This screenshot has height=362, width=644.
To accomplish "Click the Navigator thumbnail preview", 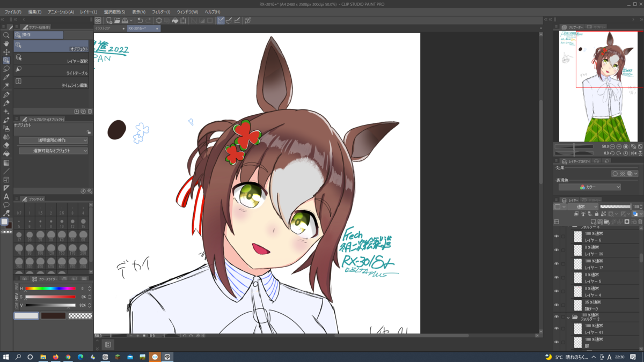I will click(x=599, y=87).
